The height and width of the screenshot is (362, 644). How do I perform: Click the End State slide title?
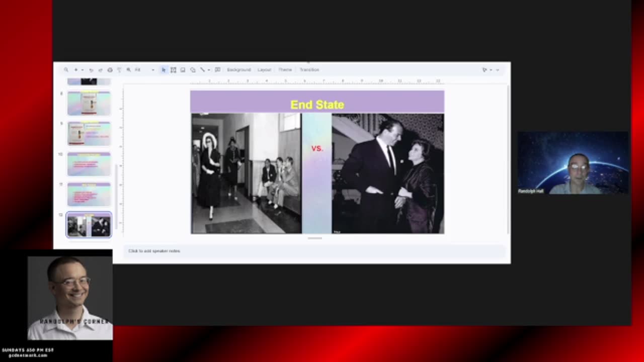pyautogui.click(x=317, y=105)
